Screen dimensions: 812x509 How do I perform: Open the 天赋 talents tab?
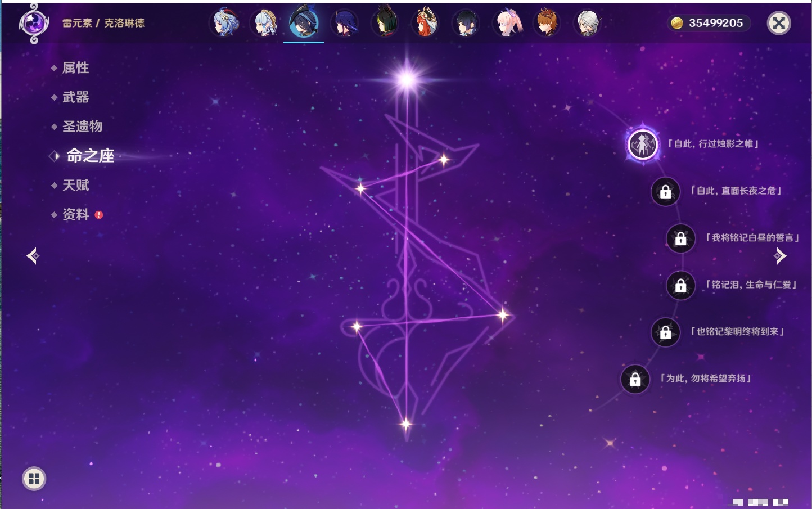click(75, 185)
